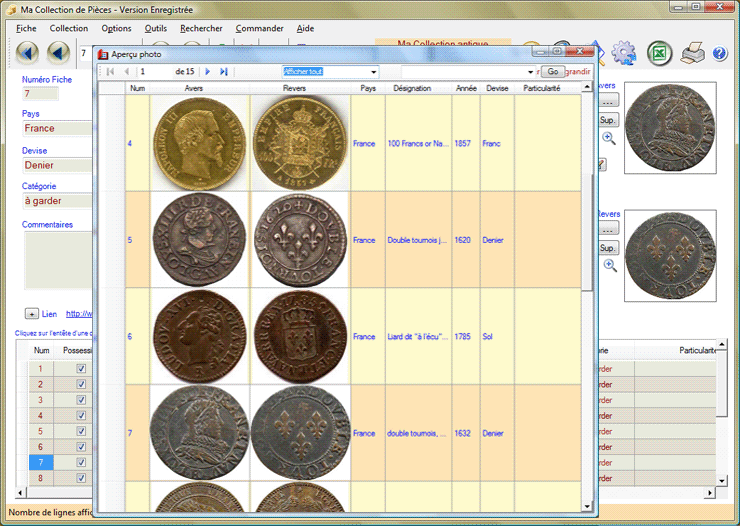Open the Pays field showing France
The image size is (740, 526).
pyautogui.click(x=58, y=128)
